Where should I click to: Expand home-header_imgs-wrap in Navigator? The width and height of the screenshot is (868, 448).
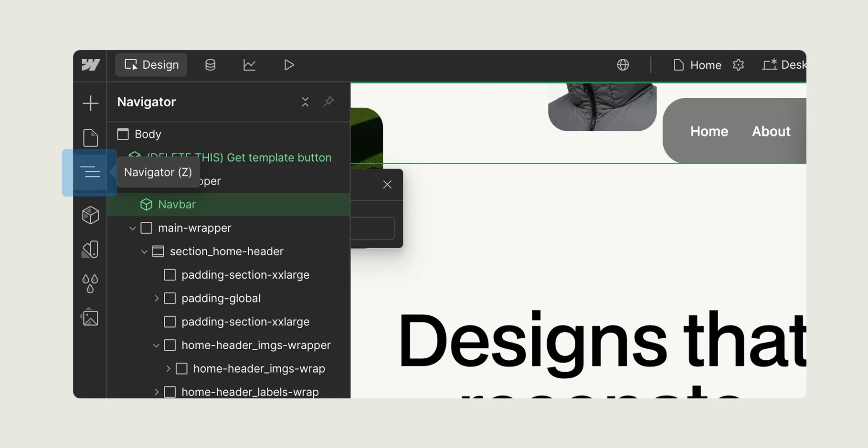pos(168,368)
